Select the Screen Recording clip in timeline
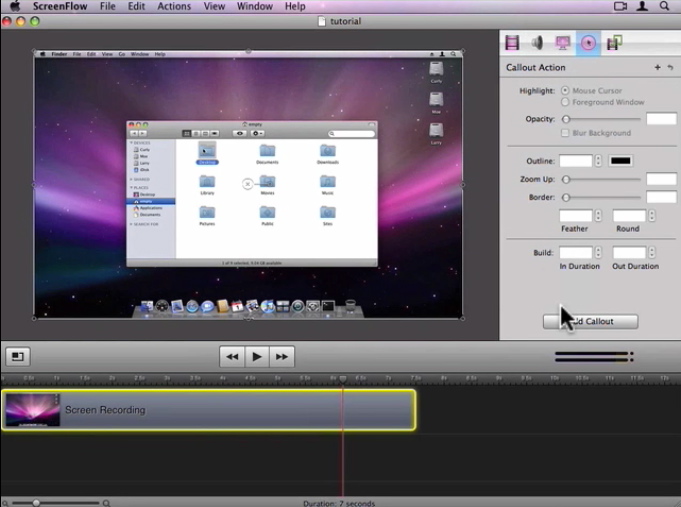The image size is (681, 507). pyautogui.click(x=208, y=410)
